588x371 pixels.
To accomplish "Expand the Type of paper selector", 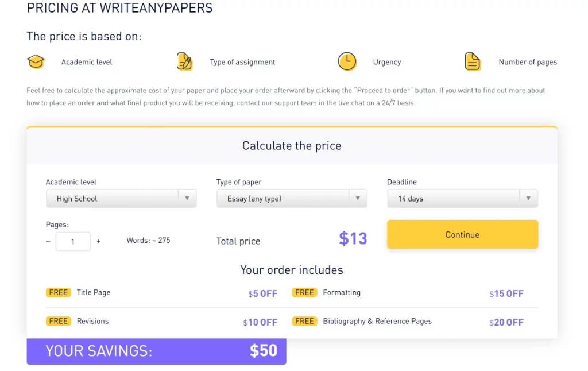I will [292, 198].
